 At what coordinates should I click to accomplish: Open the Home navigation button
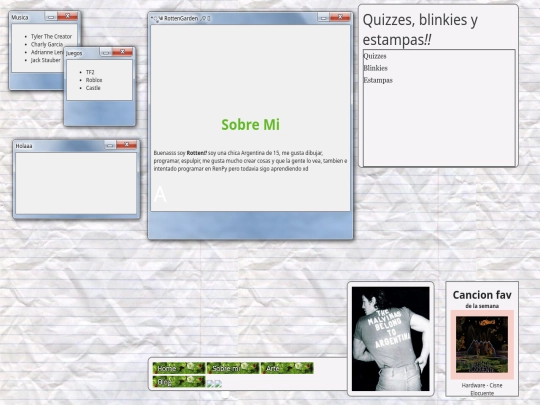click(x=179, y=368)
